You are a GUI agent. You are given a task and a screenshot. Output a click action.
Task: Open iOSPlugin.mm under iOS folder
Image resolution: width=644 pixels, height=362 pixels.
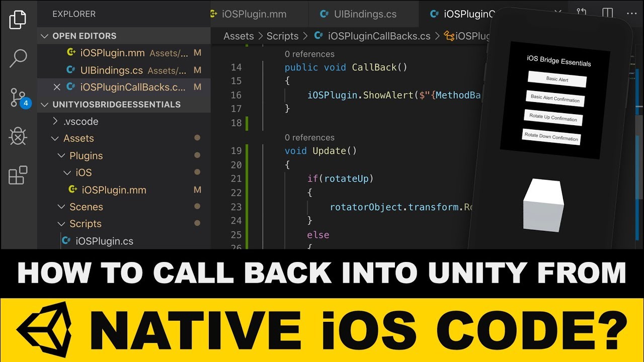click(114, 190)
